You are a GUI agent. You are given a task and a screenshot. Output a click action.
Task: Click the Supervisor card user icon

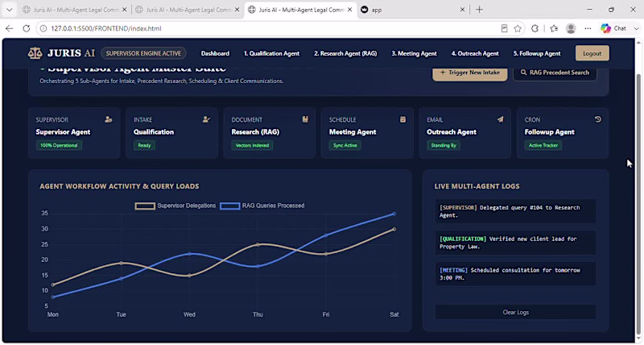point(109,119)
